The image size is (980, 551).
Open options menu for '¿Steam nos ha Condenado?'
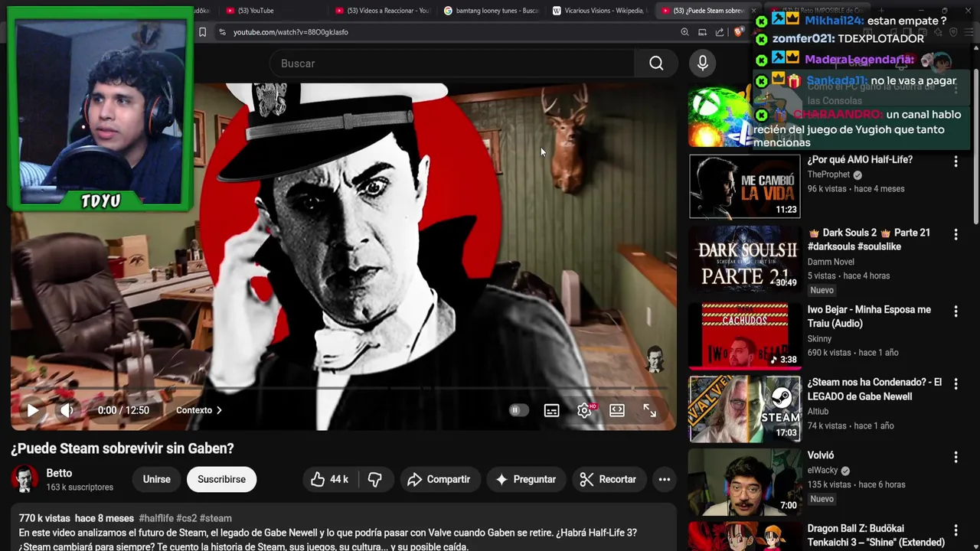click(955, 384)
